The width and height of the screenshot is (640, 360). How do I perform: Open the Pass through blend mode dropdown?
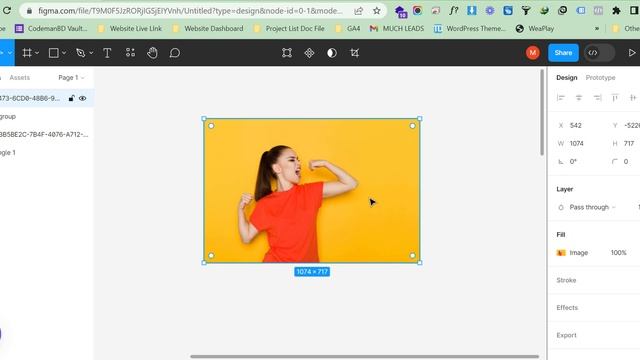click(x=592, y=207)
